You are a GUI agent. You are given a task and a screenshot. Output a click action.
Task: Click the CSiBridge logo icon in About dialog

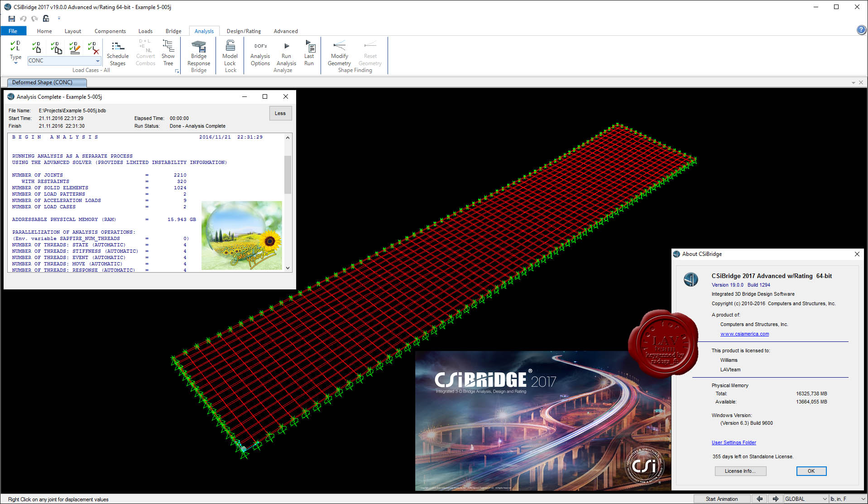(691, 279)
